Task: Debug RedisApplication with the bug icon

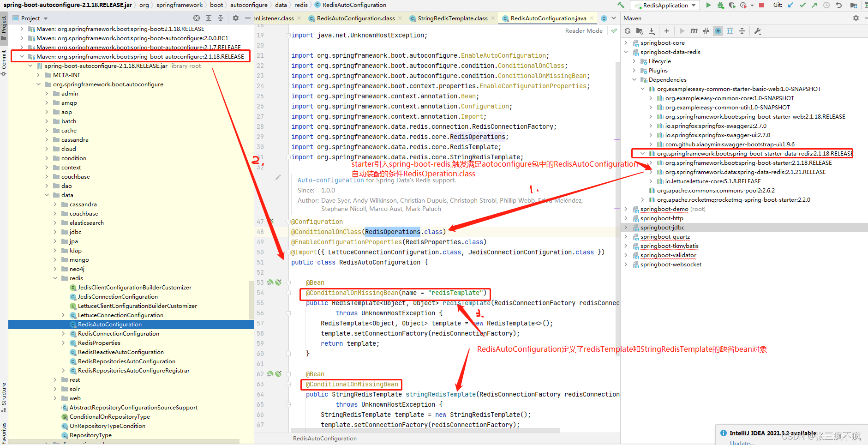Action: point(720,5)
